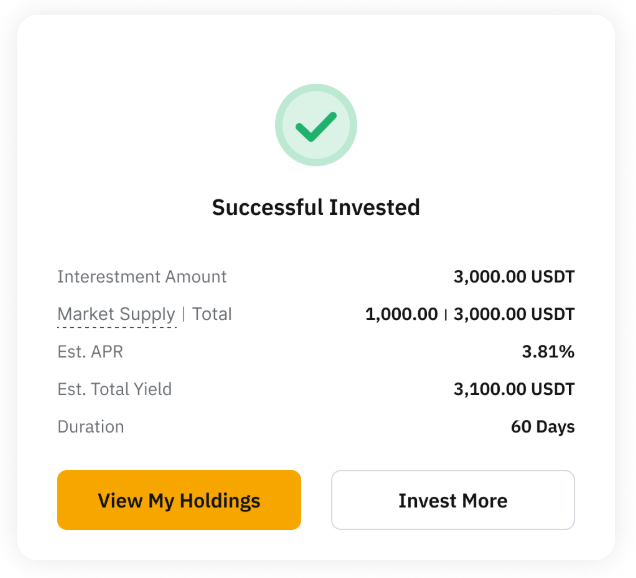The width and height of the screenshot is (636, 578).
Task: Select the Total label beside Market Supply
Action: point(212,314)
